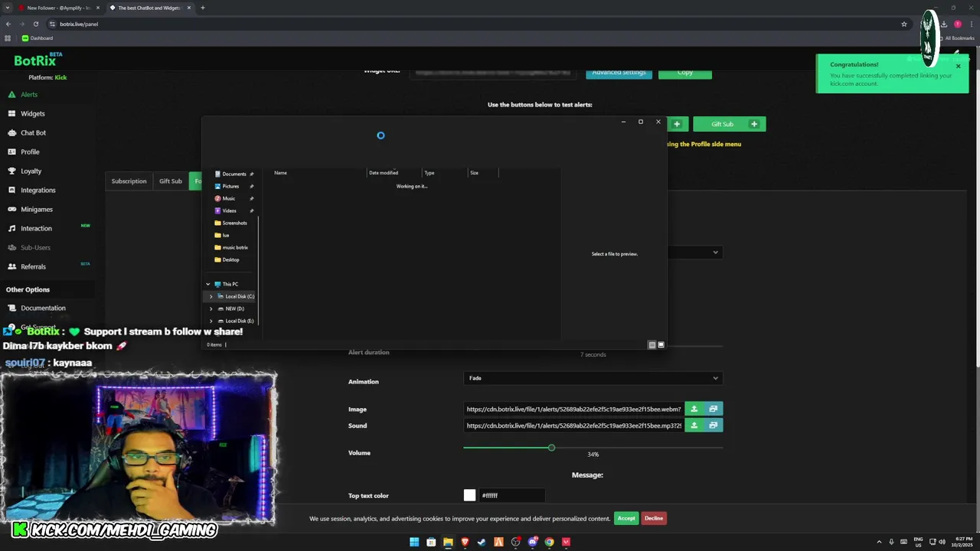The image size is (980, 551).
Task: Open the dropdown right of the file dialog
Action: (694, 253)
